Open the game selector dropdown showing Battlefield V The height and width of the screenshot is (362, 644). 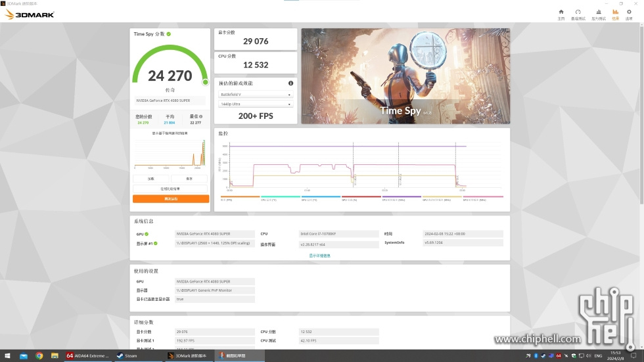[256, 95]
